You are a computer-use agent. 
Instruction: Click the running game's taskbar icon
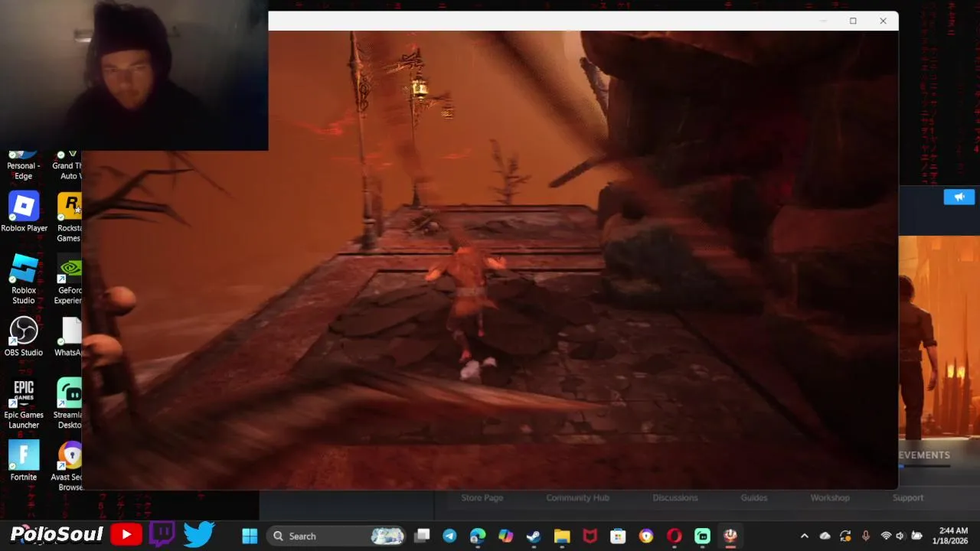pyautogui.click(x=730, y=536)
